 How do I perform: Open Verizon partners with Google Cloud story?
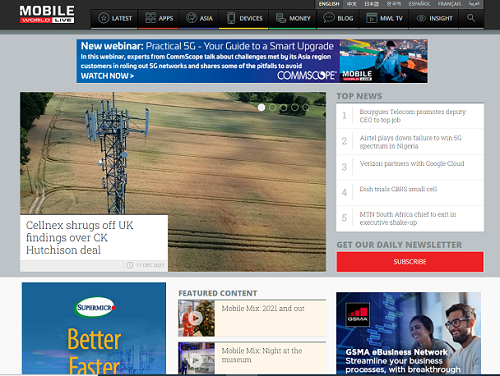(412, 164)
